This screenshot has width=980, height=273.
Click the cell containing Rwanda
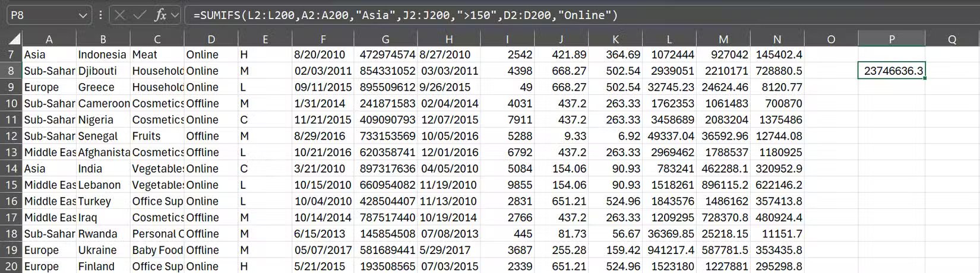coord(103,234)
